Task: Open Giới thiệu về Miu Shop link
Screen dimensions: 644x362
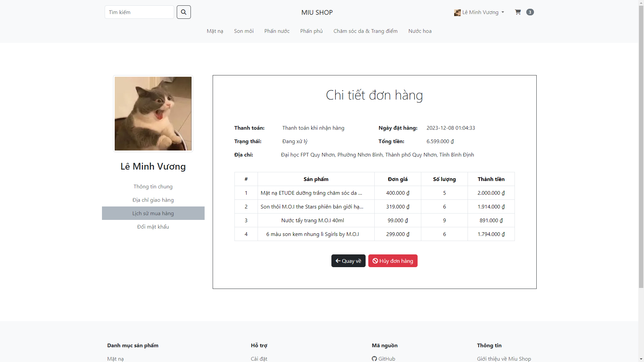Action: coord(504,359)
